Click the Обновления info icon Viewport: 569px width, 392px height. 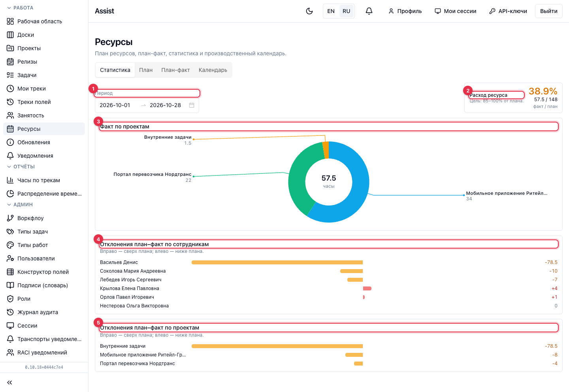pos(10,142)
